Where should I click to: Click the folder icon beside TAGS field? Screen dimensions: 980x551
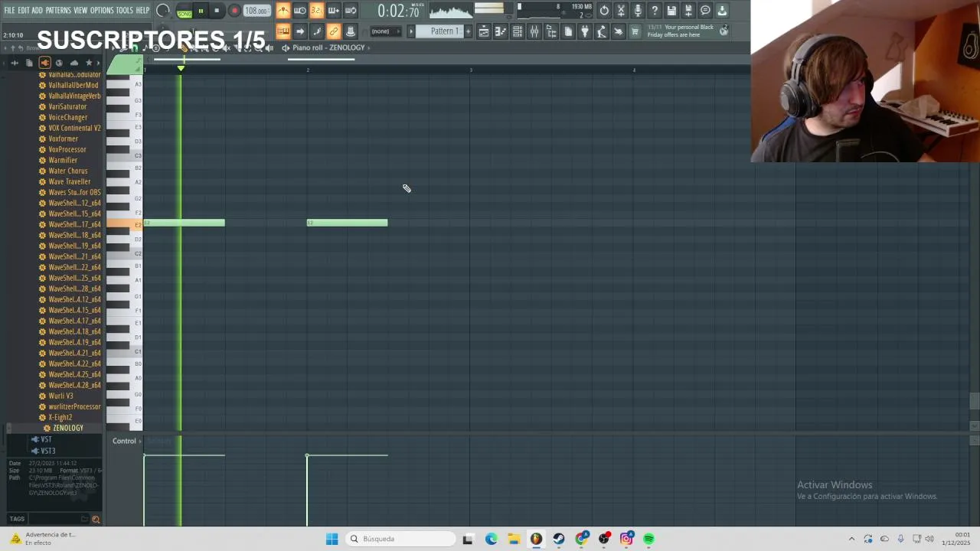[x=84, y=519]
